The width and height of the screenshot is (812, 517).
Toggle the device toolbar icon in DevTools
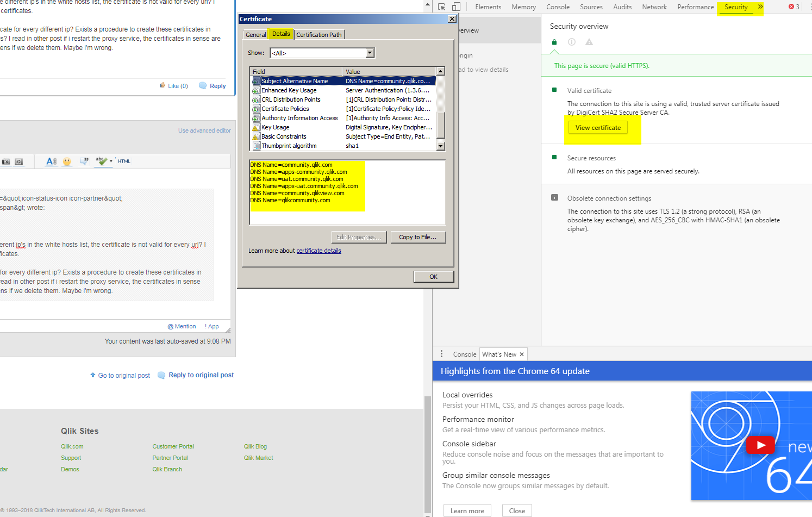coord(456,7)
